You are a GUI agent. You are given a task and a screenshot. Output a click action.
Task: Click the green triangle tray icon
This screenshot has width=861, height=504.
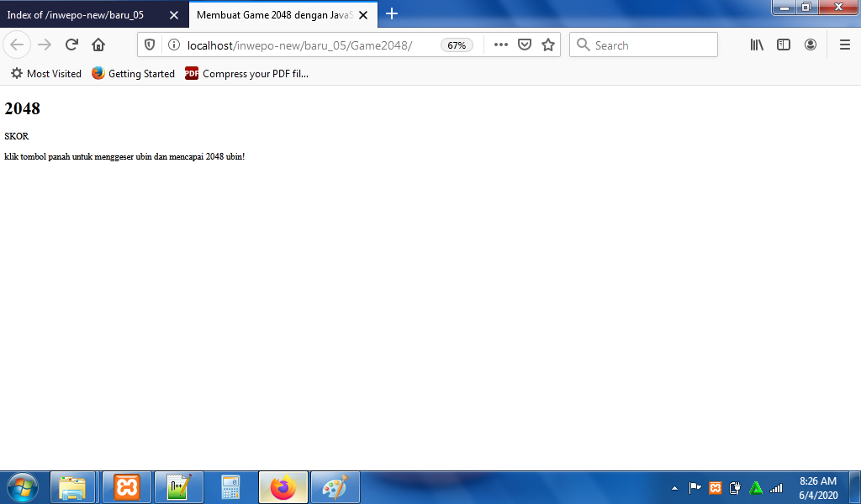756,487
